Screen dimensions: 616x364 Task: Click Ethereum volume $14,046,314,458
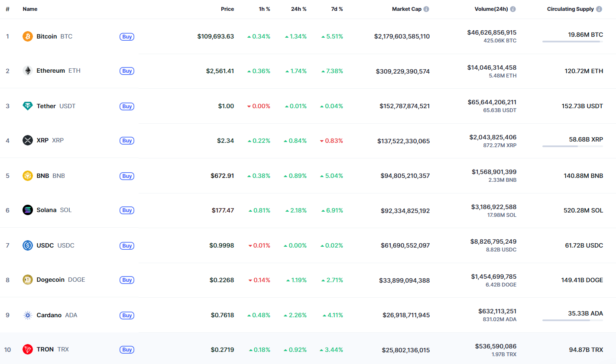(492, 68)
